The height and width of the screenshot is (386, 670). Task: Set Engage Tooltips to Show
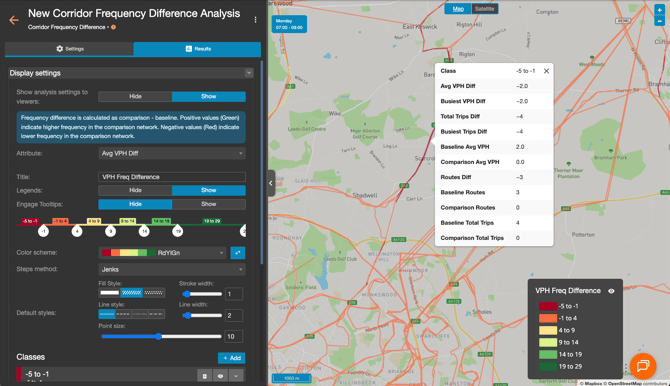click(x=209, y=204)
